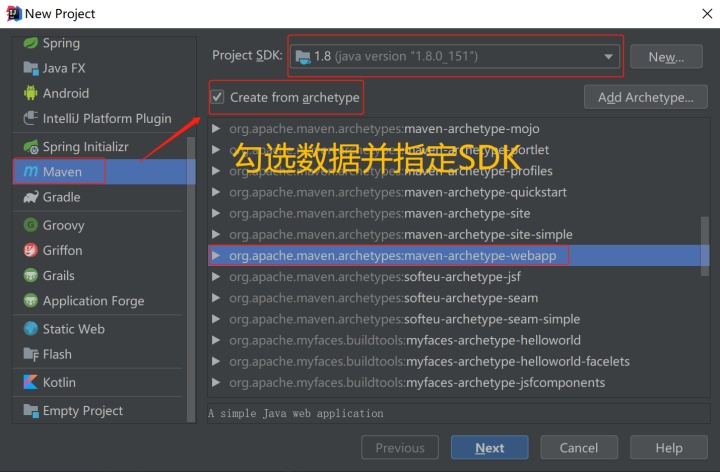Expand myfaces-archetype-helloworld arrow
Viewport: 720px width, 472px height.
[215, 340]
